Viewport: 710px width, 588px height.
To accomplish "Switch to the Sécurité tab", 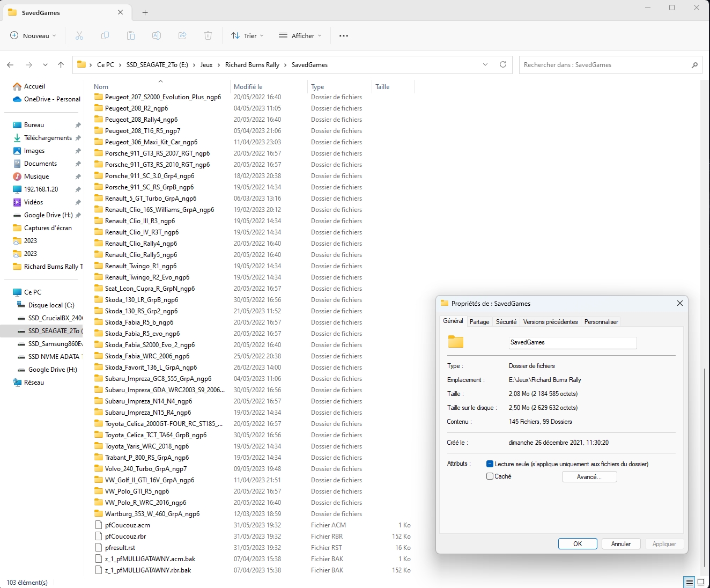I will [506, 322].
